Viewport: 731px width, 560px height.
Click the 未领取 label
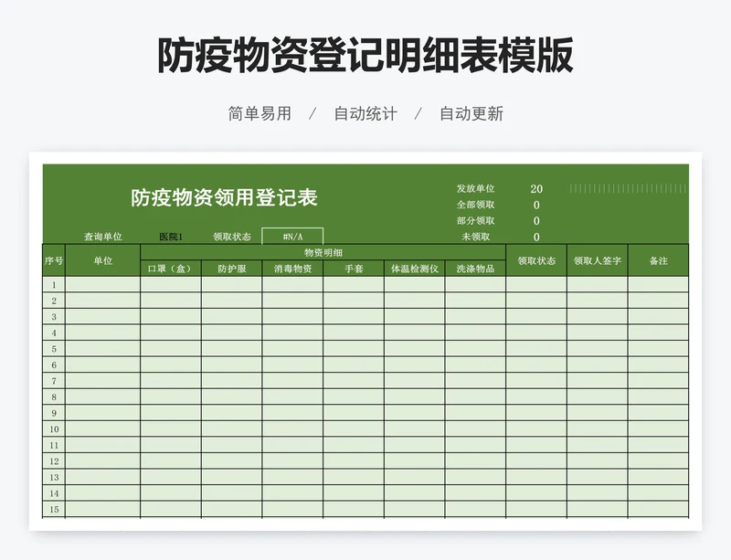(x=475, y=237)
